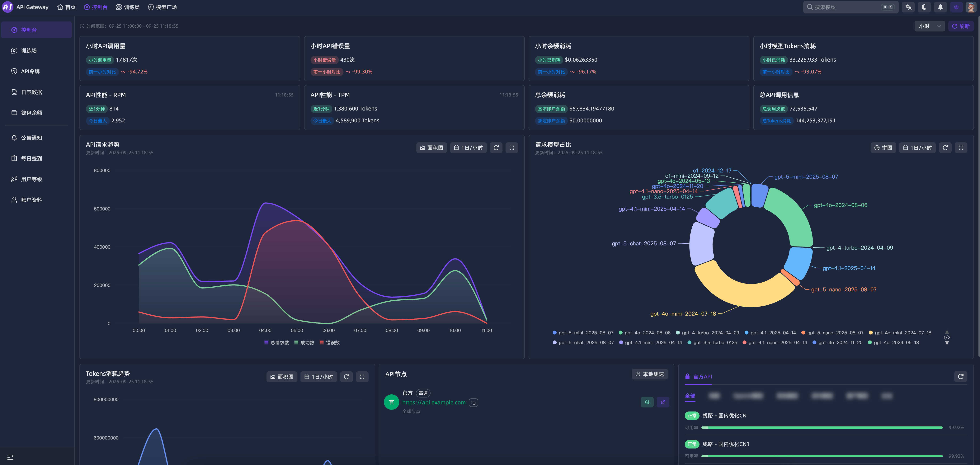The height and width of the screenshot is (465, 980).
Task: Copy the api.example.com node URL
Action: click(473, 403)
